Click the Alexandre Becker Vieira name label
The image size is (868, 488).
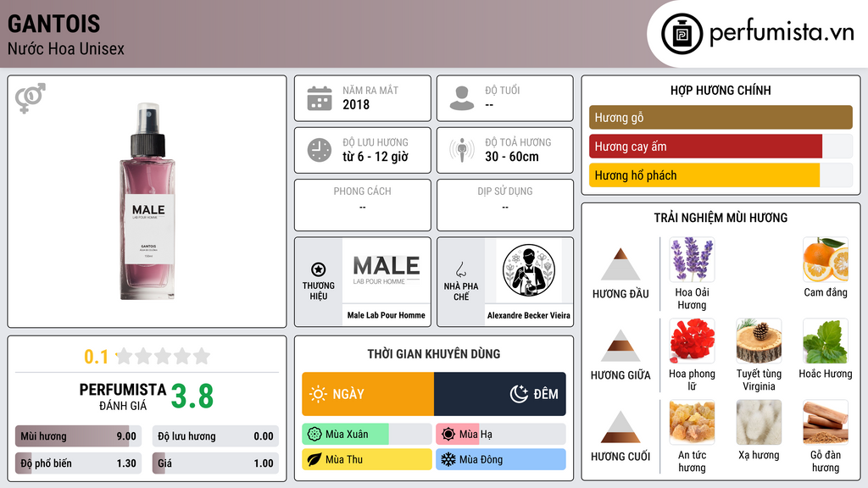click(529, 315)
